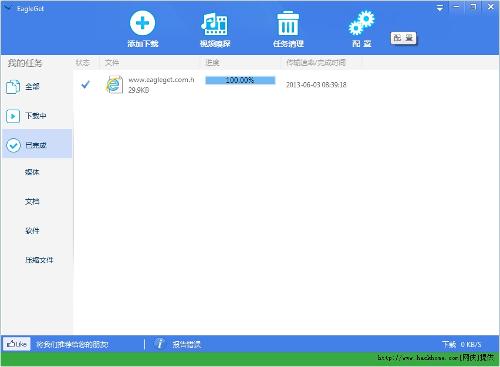Click the 2013-06-03 08:39:18 completion time
Image resolution: width=500 pixels, height=367 pixels.
(x=316, y=85)
